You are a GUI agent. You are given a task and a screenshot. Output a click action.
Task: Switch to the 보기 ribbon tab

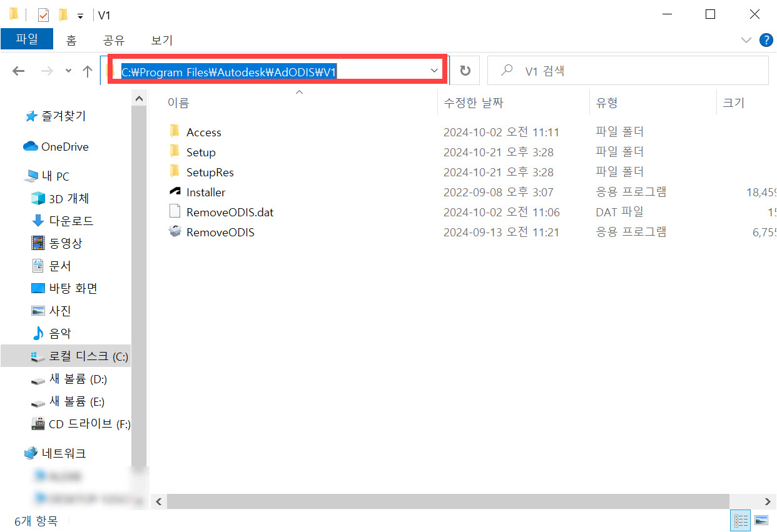162,40
